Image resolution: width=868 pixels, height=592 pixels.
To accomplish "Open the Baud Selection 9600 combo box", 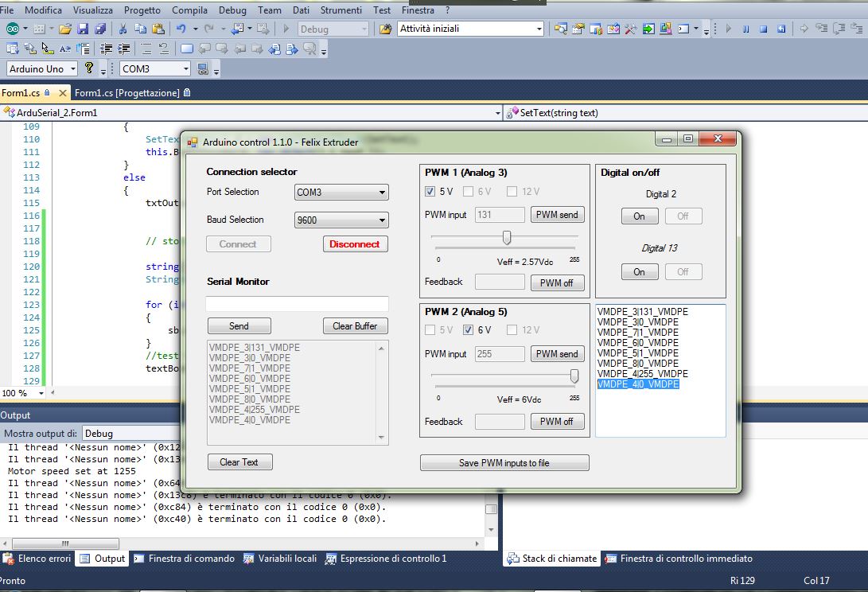I will pyautogui.click(x=341, y=220).
